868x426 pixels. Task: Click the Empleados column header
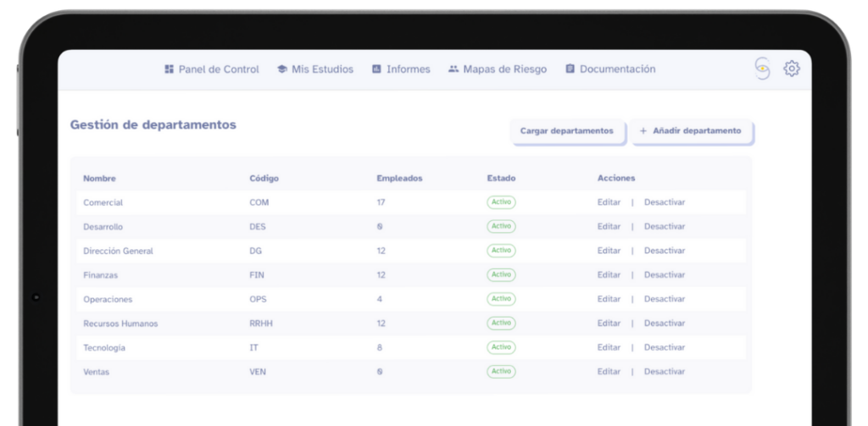[x=399, y=179]
